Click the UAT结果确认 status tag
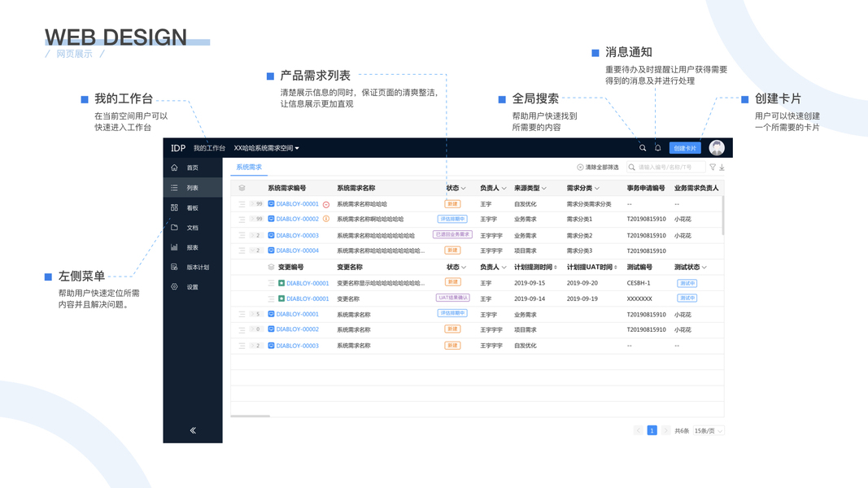The image size is (868, 488). (453, 298)
